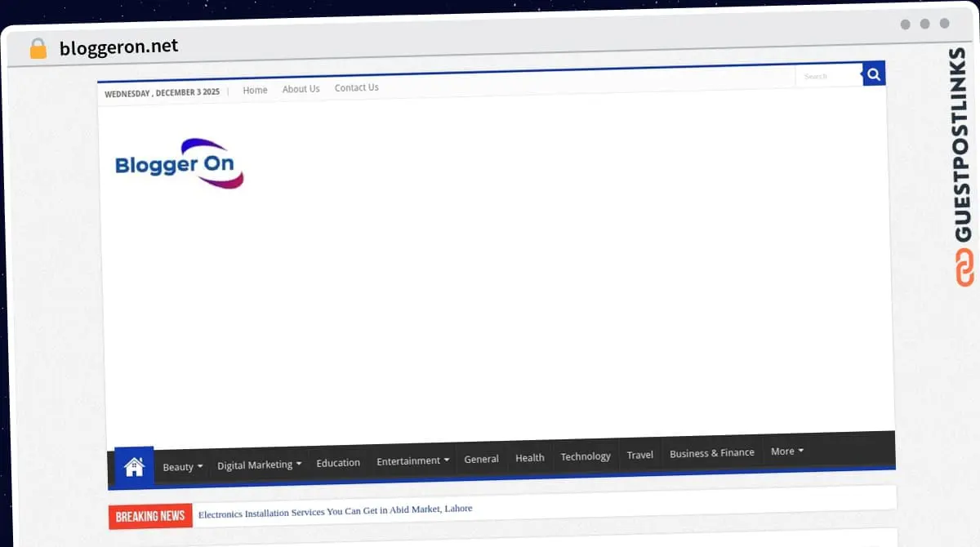Select the Travel category

pos(639,454)
